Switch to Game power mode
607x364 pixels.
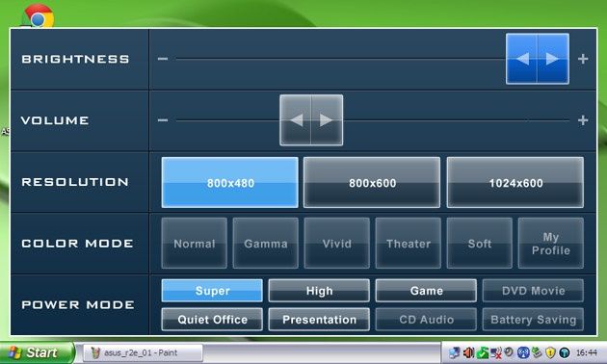tap(426, 291)
